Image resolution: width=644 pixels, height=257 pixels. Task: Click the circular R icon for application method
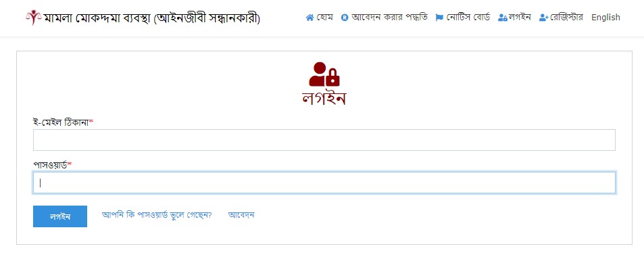click(x=345, y=18)
